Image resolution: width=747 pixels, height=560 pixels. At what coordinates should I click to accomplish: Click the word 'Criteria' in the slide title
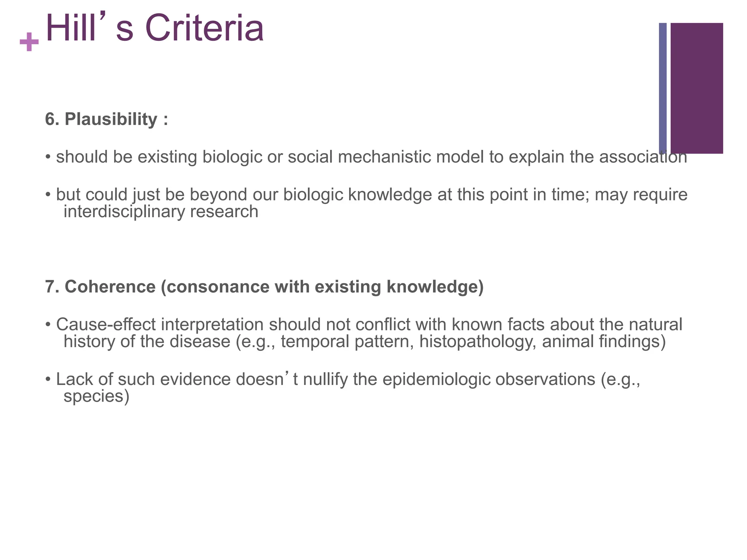tap(204, 28)
